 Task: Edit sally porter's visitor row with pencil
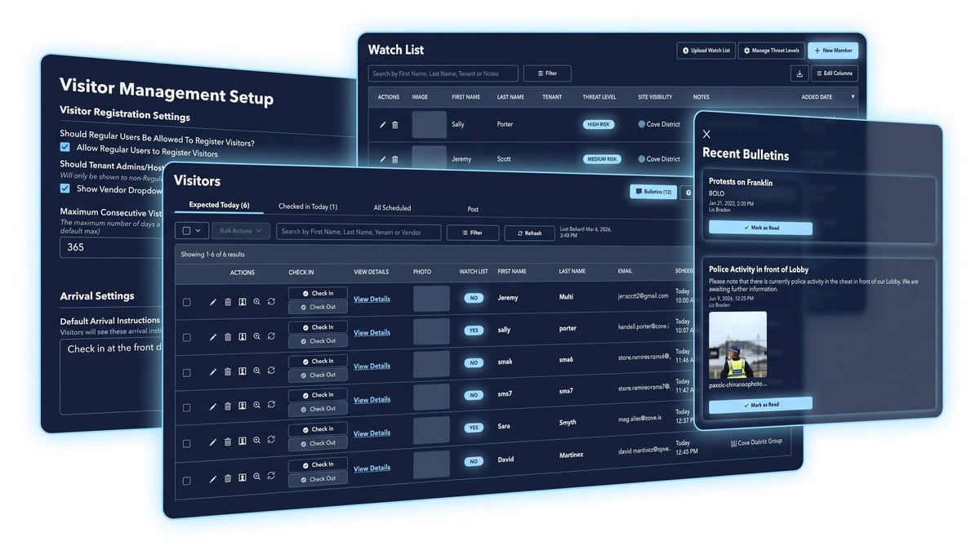tap(213, 337)
